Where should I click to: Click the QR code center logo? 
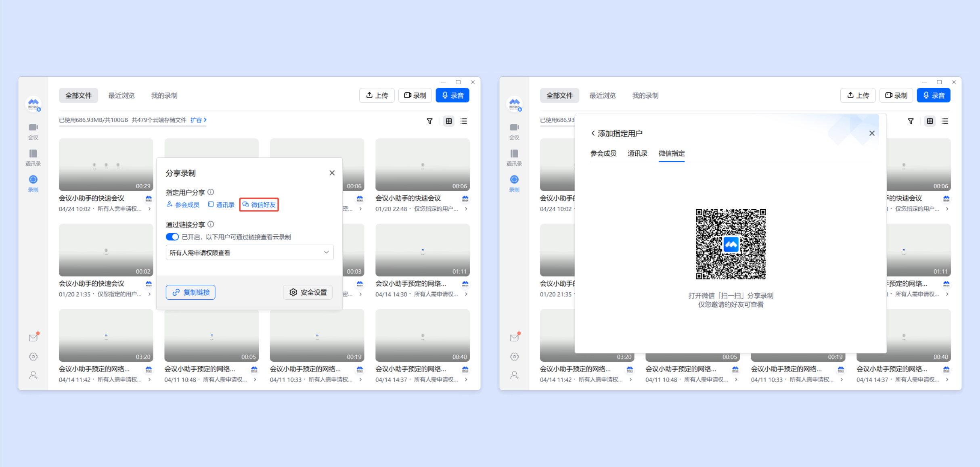(731, 244)
